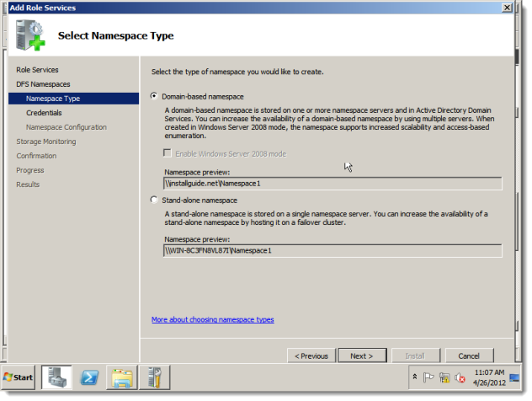Go to the DFS Namespaces step in the sidebar
The height and width of the screenshot is (401, 532).
point(43,84)
